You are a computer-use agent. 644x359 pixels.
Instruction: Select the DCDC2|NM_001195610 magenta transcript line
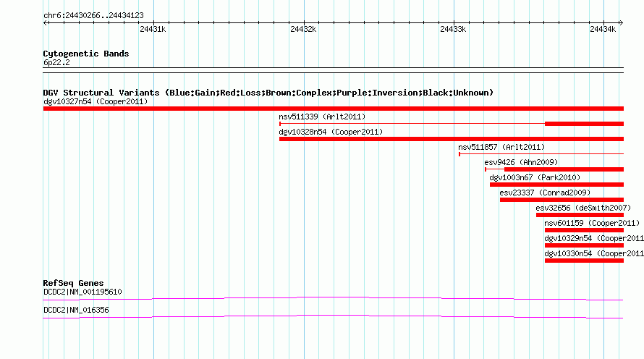[333, 298]
